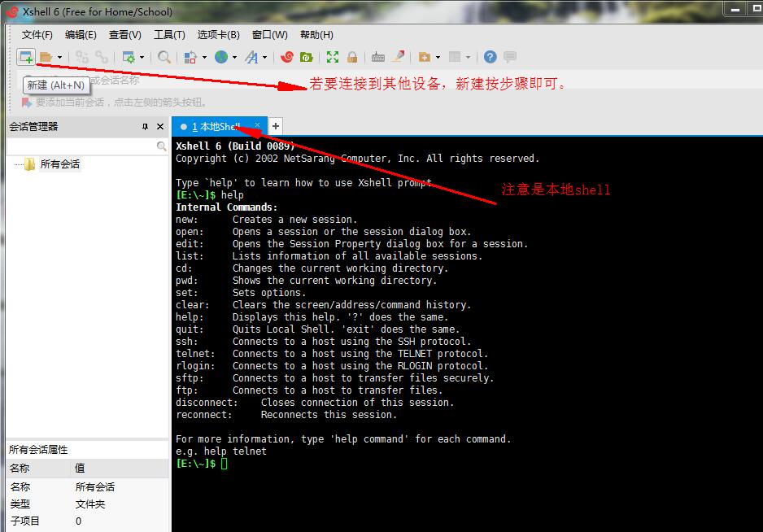This screenshot has height=532, width=763.
Task: Click the greyed layout toolbar icon
Action: 455,58
